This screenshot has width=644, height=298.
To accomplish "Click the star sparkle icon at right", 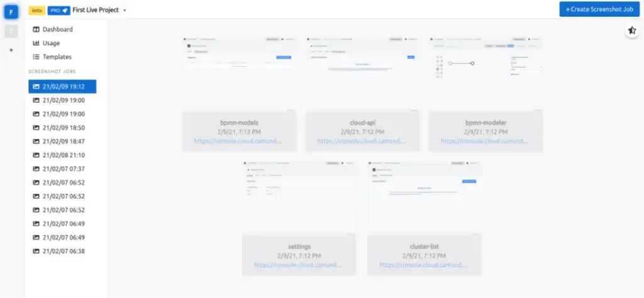I will [632, 31].
